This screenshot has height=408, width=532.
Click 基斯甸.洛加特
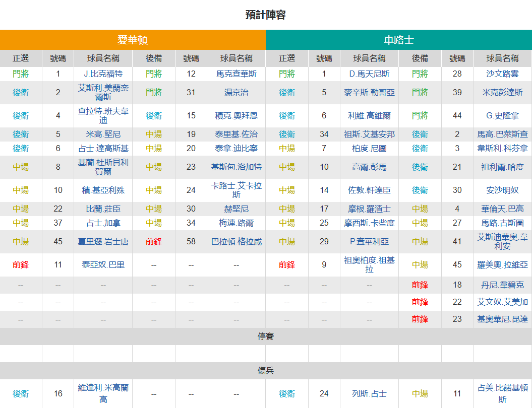(x=237, y=167)
